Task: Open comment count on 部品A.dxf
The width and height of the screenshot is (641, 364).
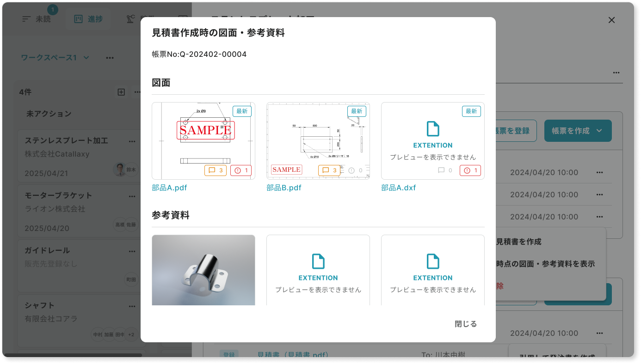Action: coord(445,170)
